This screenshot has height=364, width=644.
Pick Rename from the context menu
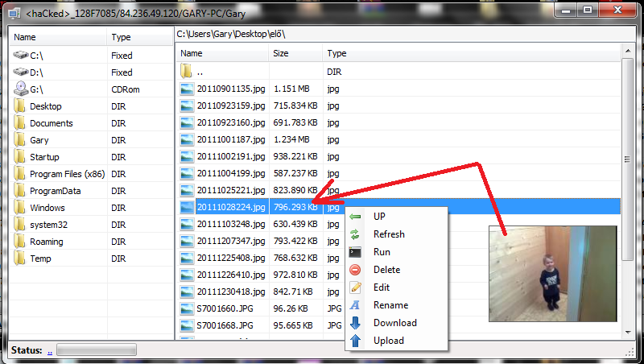coord(390,305)
